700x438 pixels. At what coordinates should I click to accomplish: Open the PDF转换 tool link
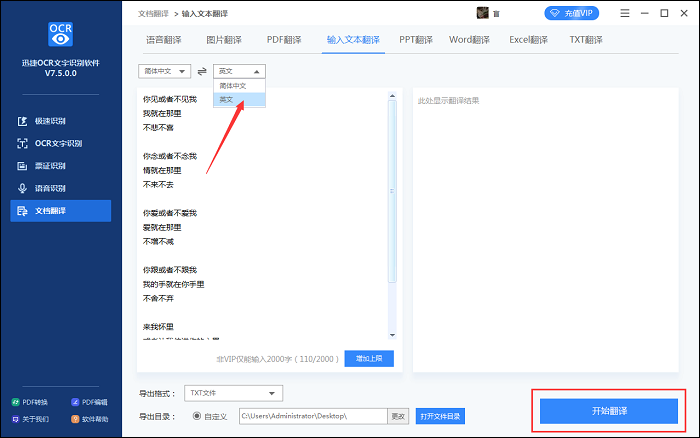tap(29, 402)
